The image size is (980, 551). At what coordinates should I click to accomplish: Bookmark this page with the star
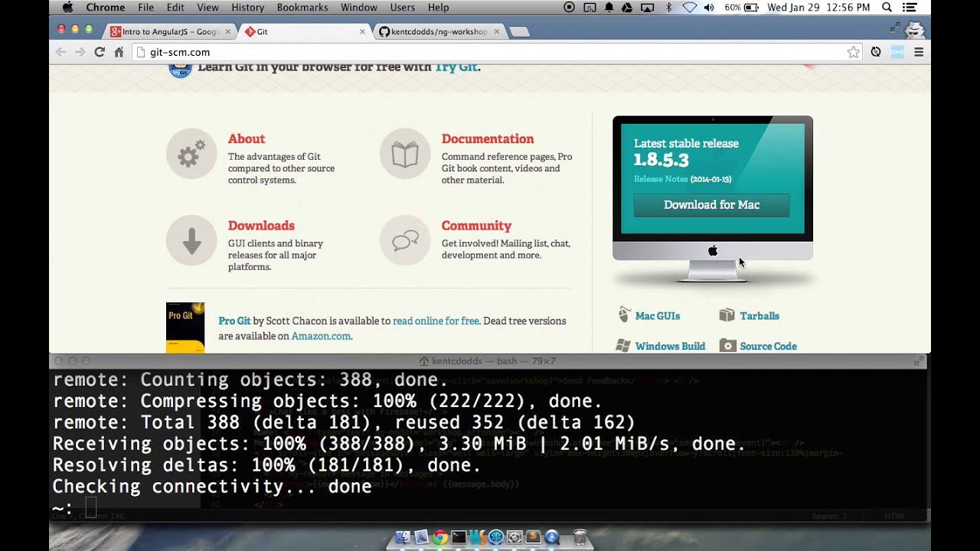pyautogui.click(x=853, y=52)
